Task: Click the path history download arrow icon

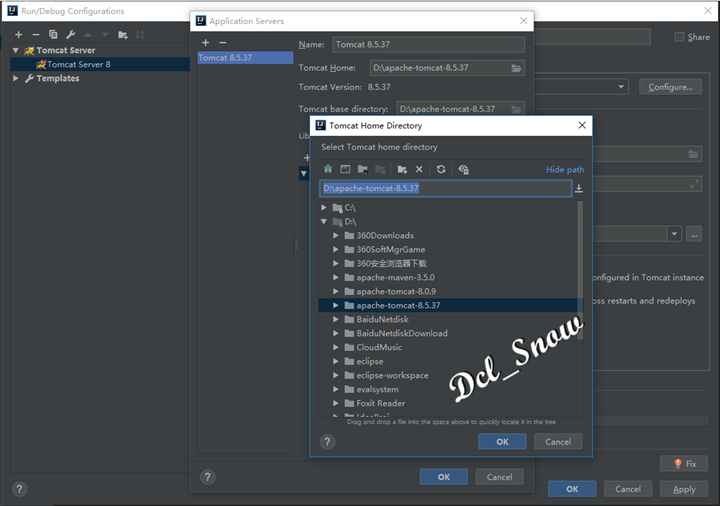Action: (x=579, y=188)
